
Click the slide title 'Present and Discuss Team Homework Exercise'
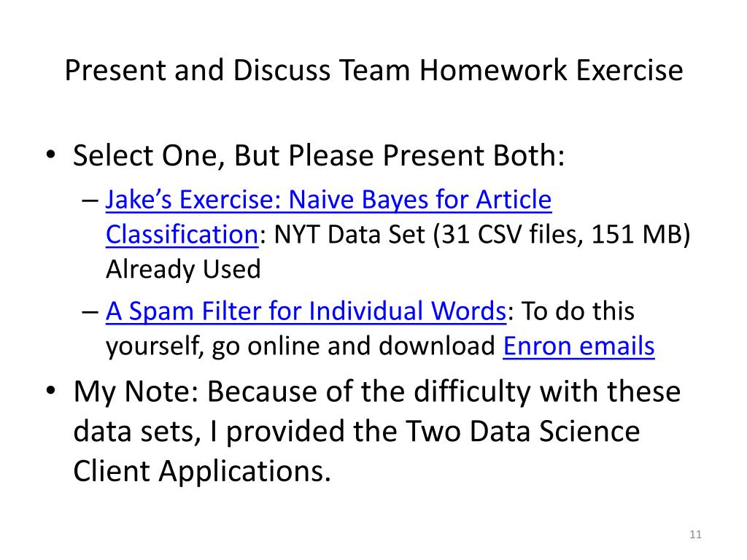click(374, 70)
